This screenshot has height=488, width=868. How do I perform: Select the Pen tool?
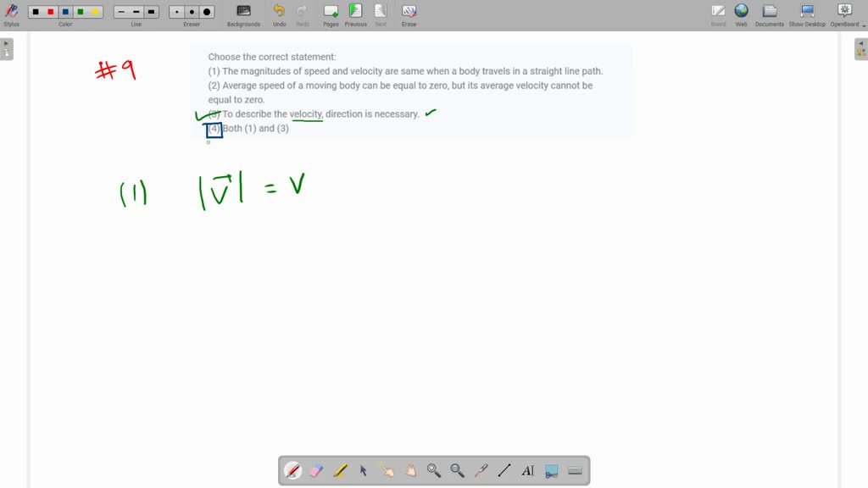[x=292, y=470]
